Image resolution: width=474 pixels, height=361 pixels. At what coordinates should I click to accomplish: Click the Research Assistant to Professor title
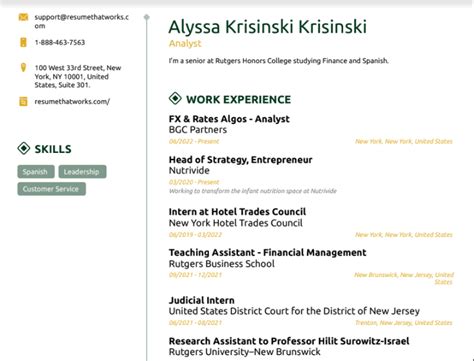pyautogui.click(x=289, y=341)
